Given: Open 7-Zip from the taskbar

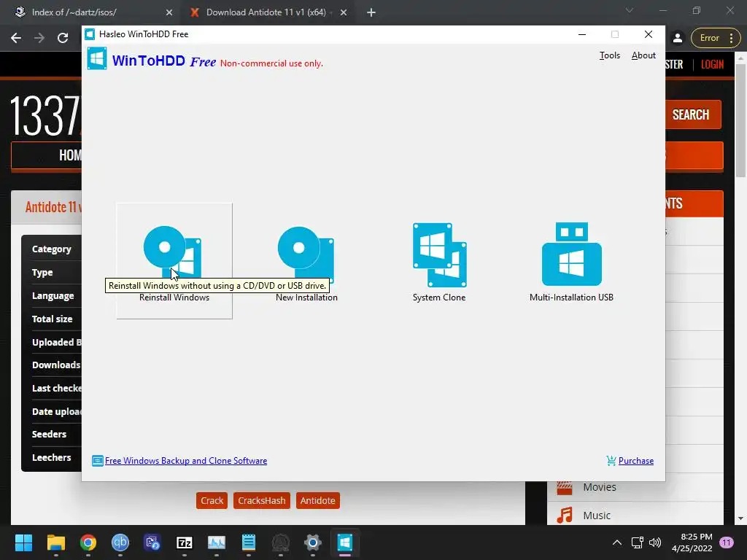Looking at the screenshot, I should (x=185, y=542).
